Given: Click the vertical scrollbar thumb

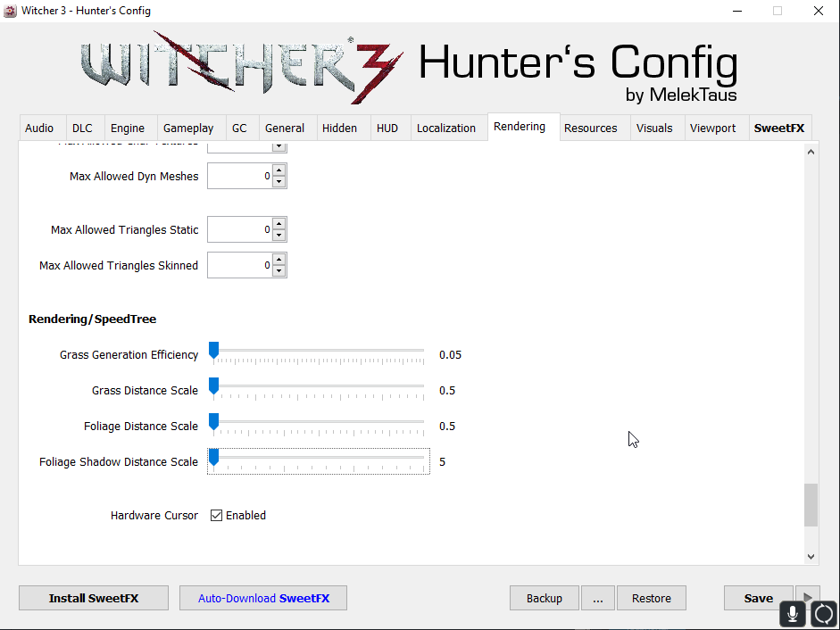Looking at the screenshot, I should (811, 505).
